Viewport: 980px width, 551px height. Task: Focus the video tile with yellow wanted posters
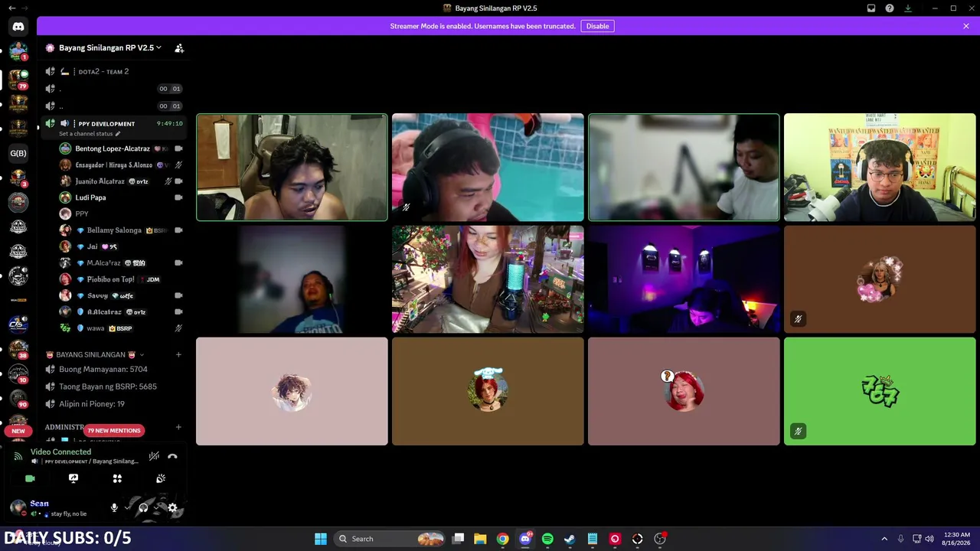[x=880, y=168]
